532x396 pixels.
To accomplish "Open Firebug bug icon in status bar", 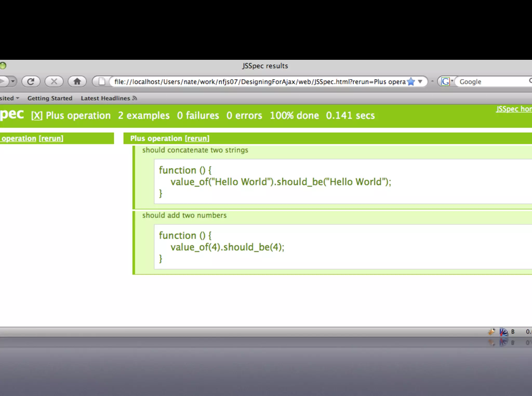I will (x=491, y=332).
